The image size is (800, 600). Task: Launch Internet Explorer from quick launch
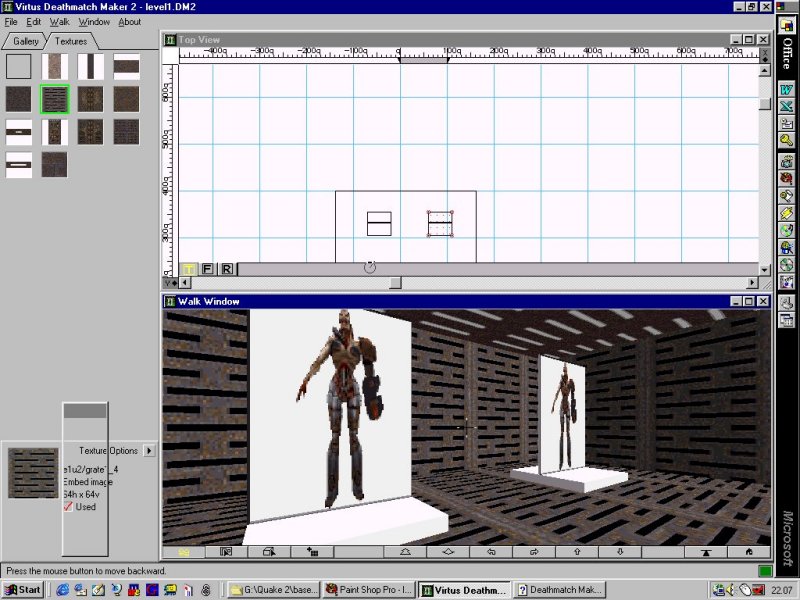click(x=63, y=590)
